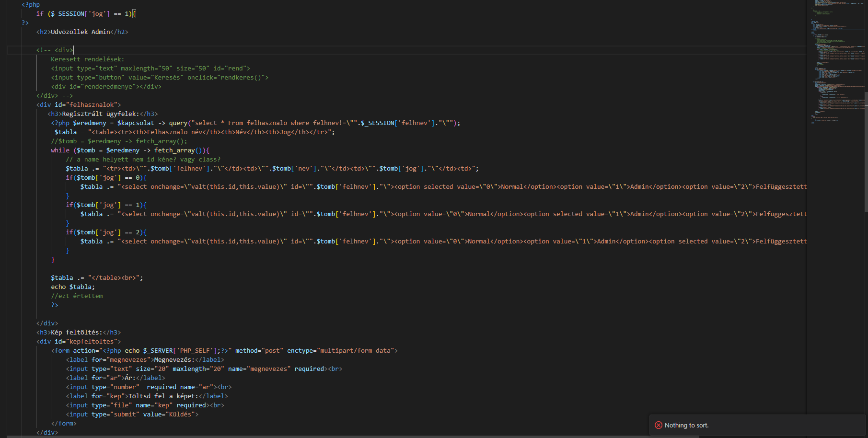Click the "if($tomb['jog'] == 1){" line

(x=106, y=205)
